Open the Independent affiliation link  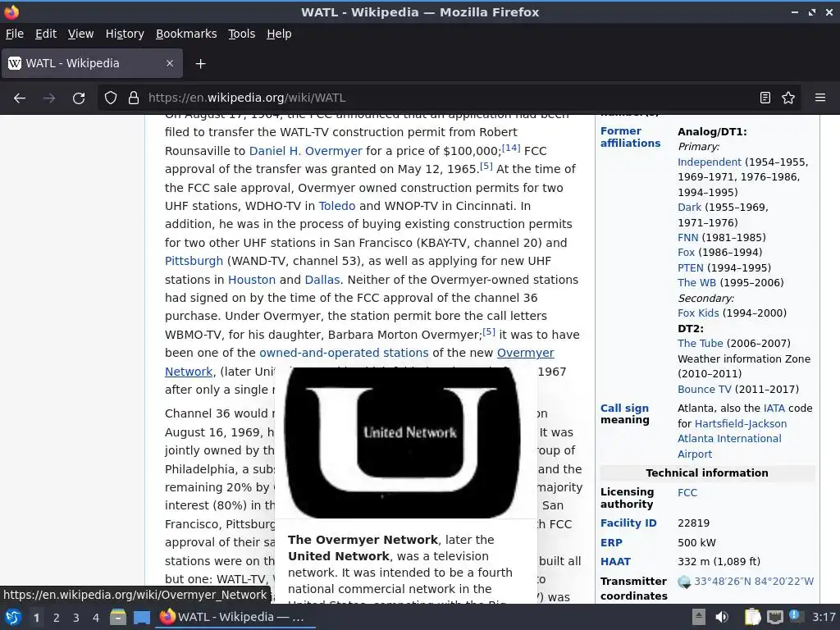710,162
